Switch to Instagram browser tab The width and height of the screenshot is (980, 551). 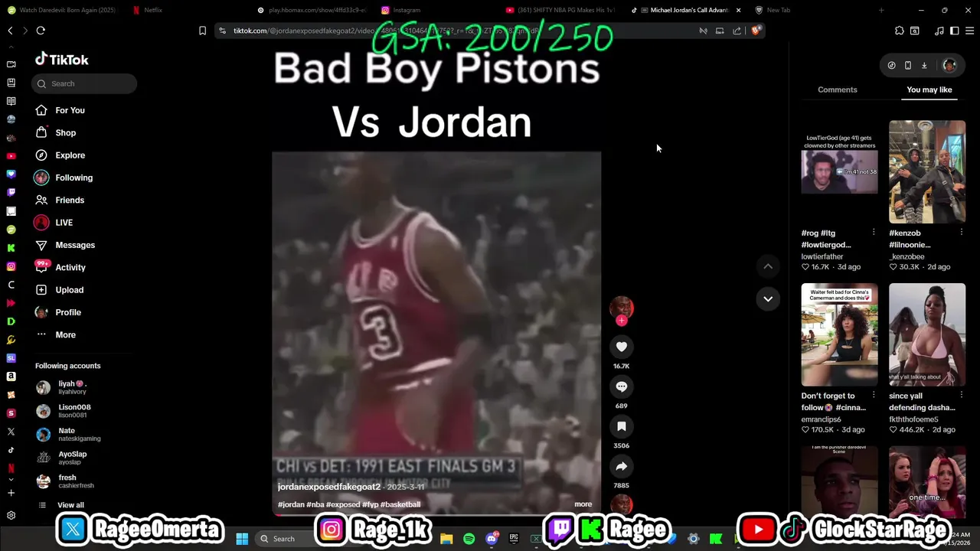[x=435, y=10]
